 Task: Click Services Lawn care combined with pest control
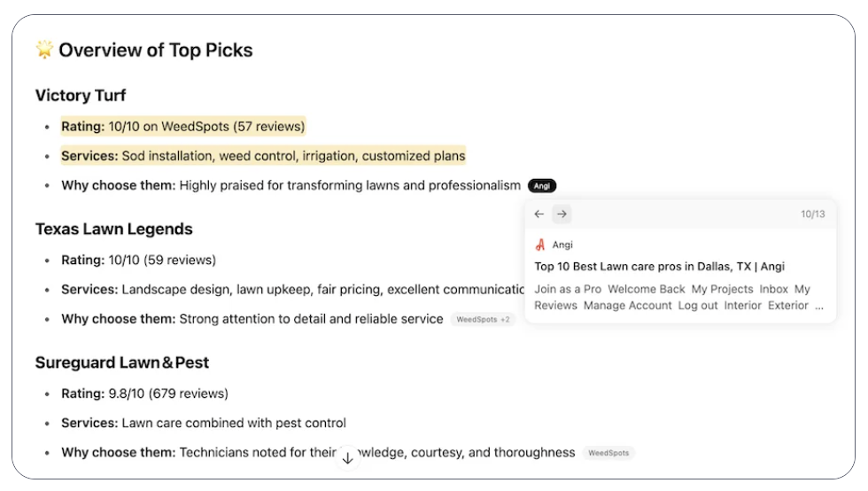(x=204, y=423)
